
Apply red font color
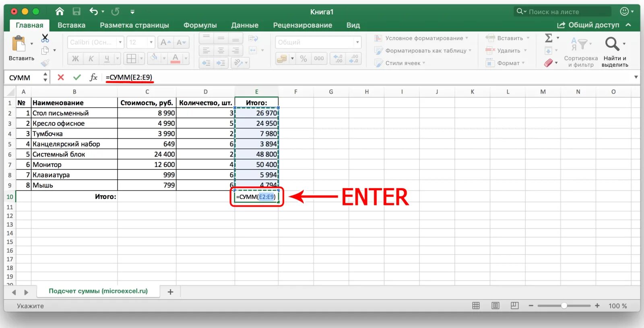pos(175,59)
